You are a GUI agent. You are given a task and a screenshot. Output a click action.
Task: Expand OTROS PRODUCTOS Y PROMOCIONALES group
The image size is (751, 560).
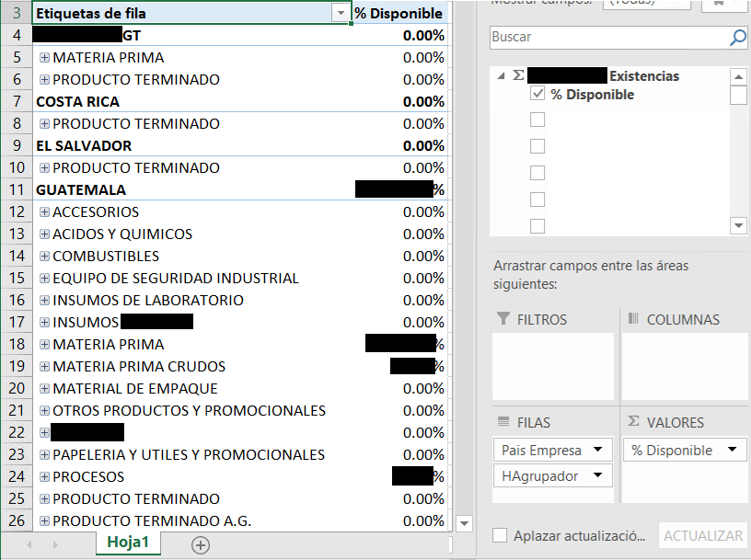click(44, 410)
